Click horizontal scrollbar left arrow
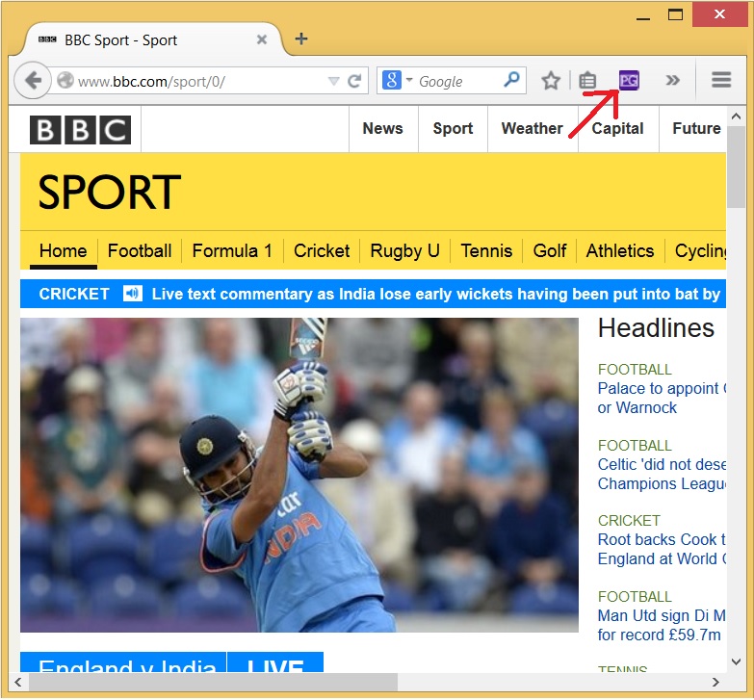Image resolution: width=754 pixels, height=700 pixels. (17, 682)
